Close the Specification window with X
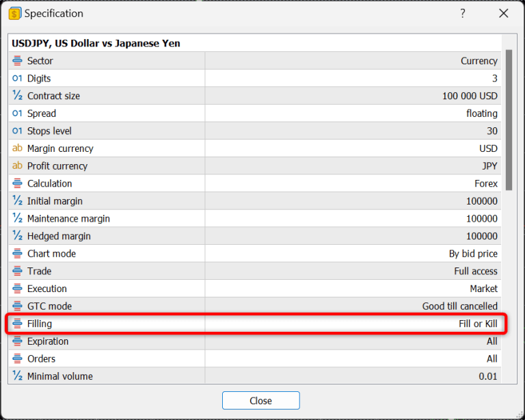 [x=504, y=14]
